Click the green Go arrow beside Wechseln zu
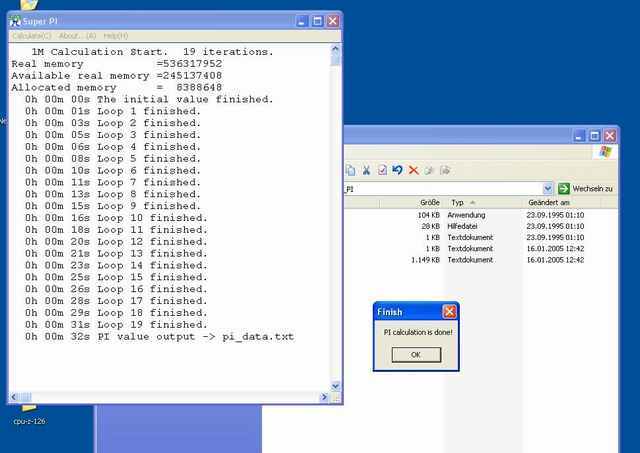Image resolution: width=640 pixels, height=453 pixels. [564, 189]
